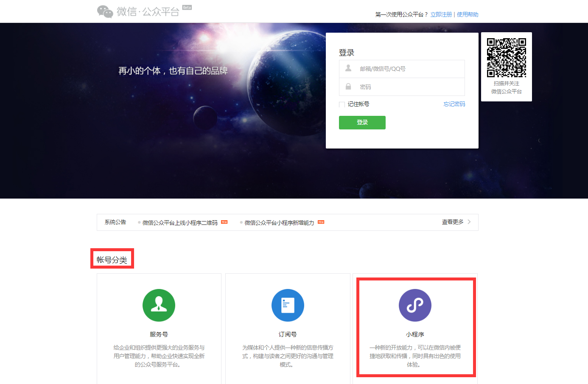Click the 订阅号 description paragraph
Screen dimensions: 588x384
(288, 356)
